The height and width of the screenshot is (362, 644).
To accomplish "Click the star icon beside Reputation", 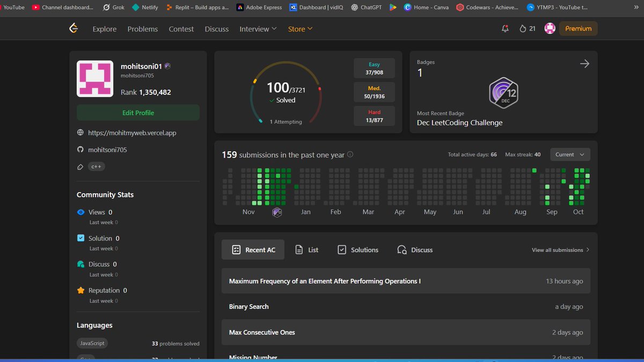I will 80,290.
